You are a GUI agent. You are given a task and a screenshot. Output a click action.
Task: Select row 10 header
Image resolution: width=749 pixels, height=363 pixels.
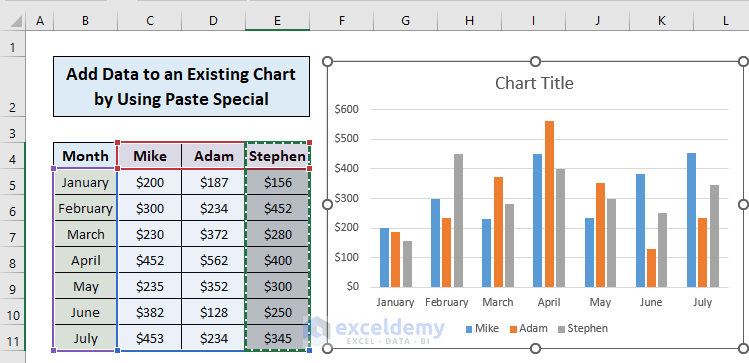coord(13,312)
